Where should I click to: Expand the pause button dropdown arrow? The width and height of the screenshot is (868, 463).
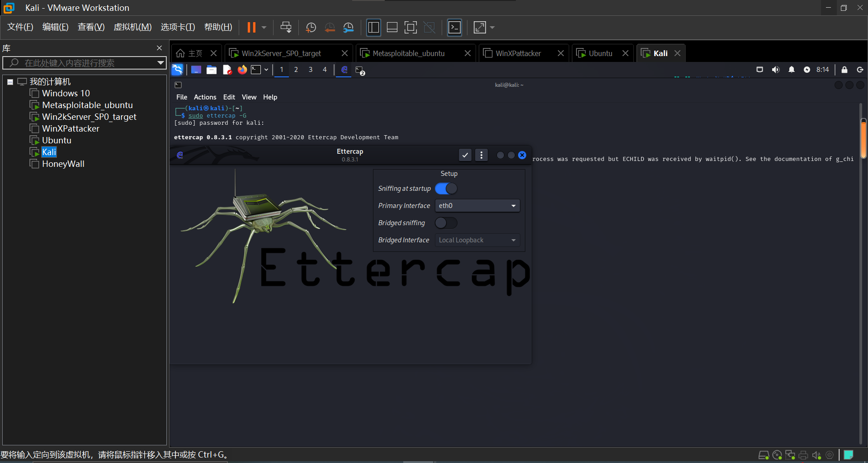(x=264, y=28)
